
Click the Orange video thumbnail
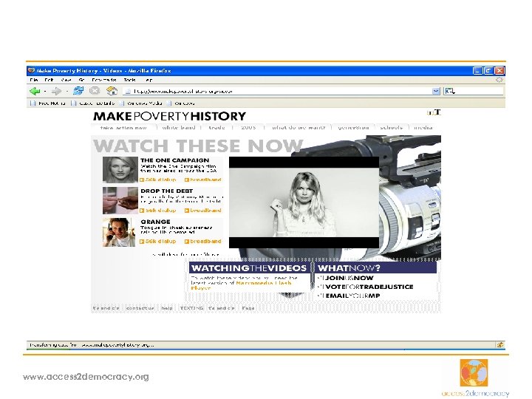(x=119, y=232)
